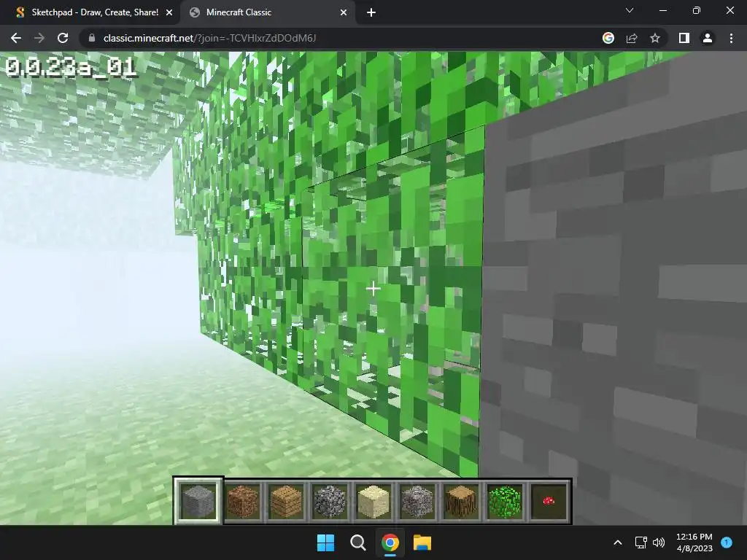Reload the Minecraft Classic page
The image size is (747, 560).
tap(63, 38)
